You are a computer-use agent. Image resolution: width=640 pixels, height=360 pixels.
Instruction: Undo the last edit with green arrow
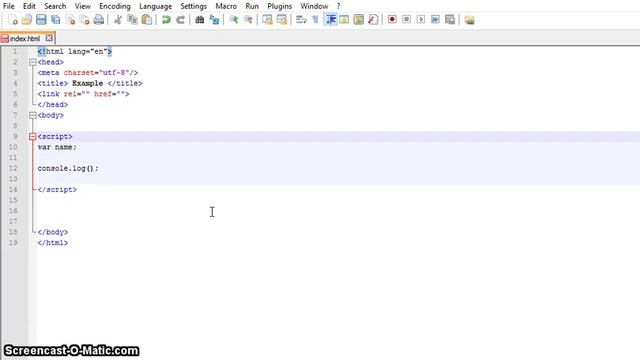166,20
